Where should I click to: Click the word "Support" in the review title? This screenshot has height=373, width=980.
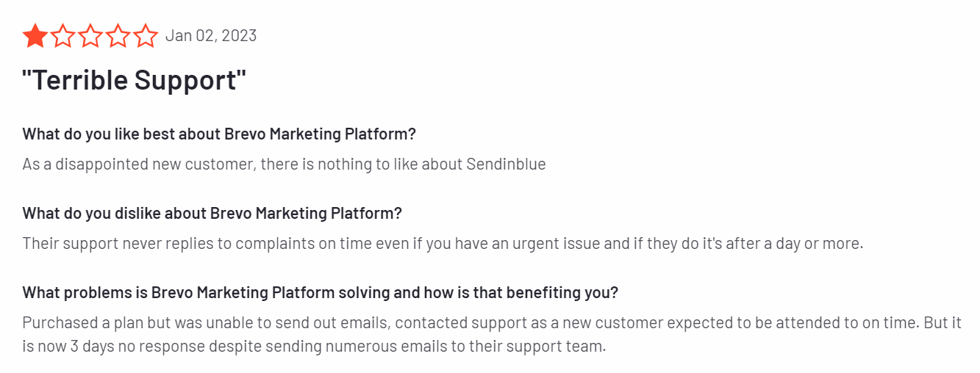[x=186, y=81]
